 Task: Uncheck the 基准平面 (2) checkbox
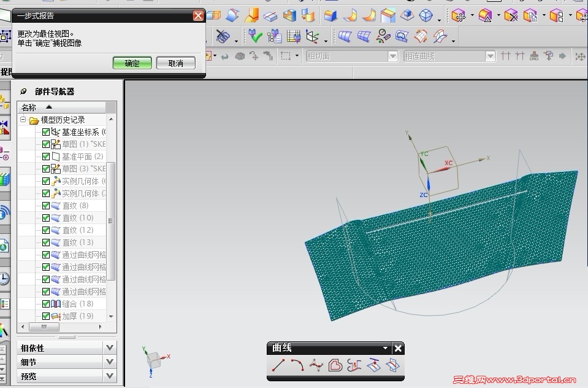point(46,157)
